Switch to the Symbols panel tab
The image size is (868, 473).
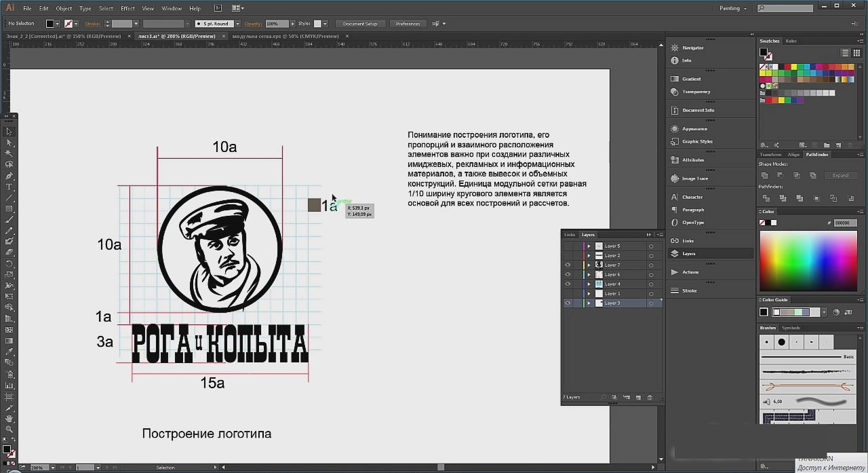(791, 328)
